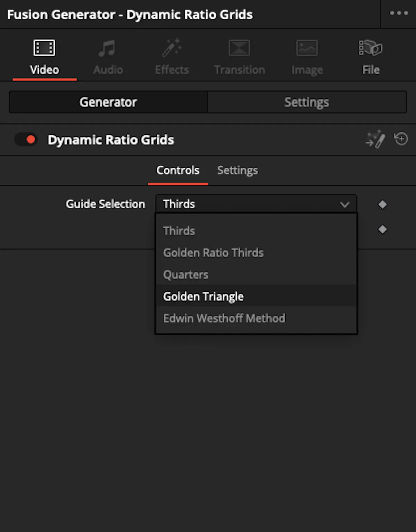This screenshot has width=416, height=532.
Task: Collapse the Guide Selection dropdown
Action: tap(256, 204)
